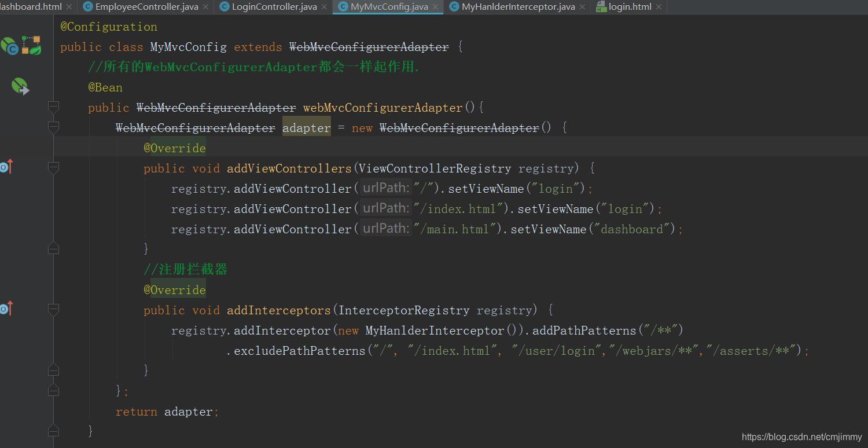Click the override marker beside addViewControllers
The height and width of the screenshot is (448, 868).
[6, 167]
